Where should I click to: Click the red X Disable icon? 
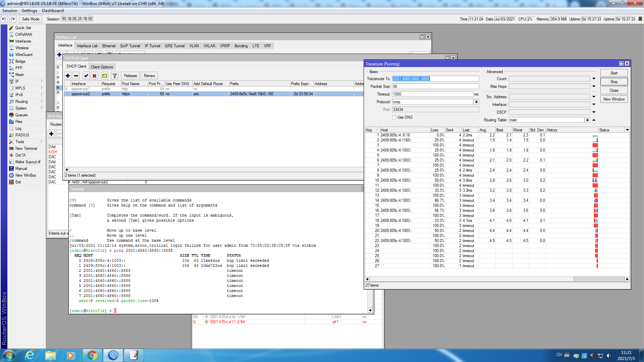click(95, 76)
